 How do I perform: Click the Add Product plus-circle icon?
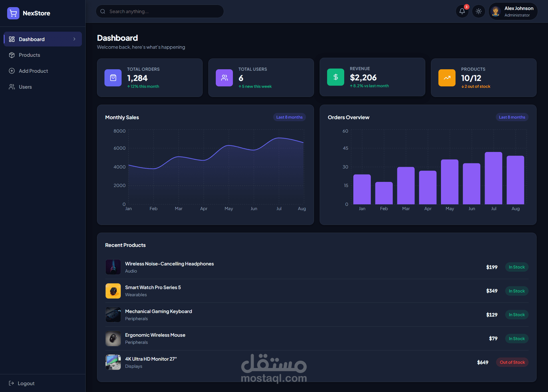coord(12,71)
